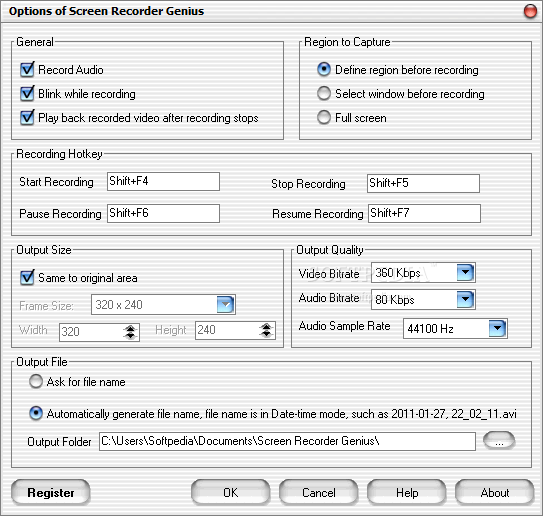Click the Pause Recording hotkey field
The height and width of the screenshot is (516, 543).
click(x=163, y=213)
